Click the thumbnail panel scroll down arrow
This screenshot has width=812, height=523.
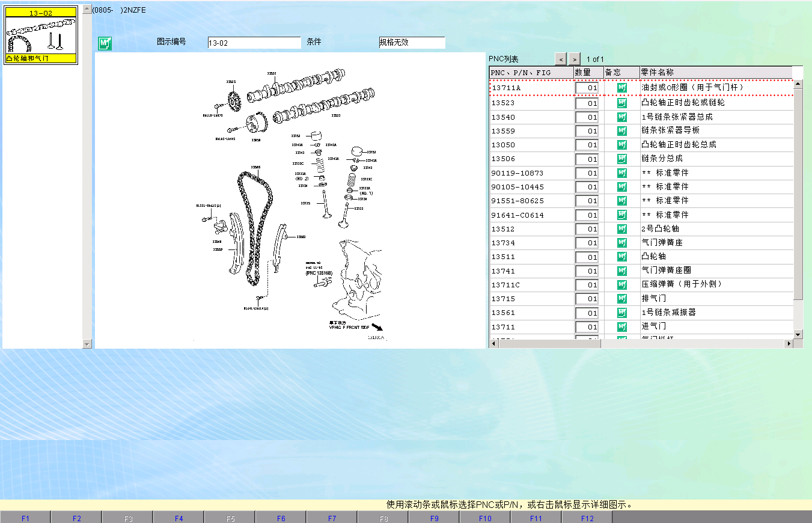87,344
